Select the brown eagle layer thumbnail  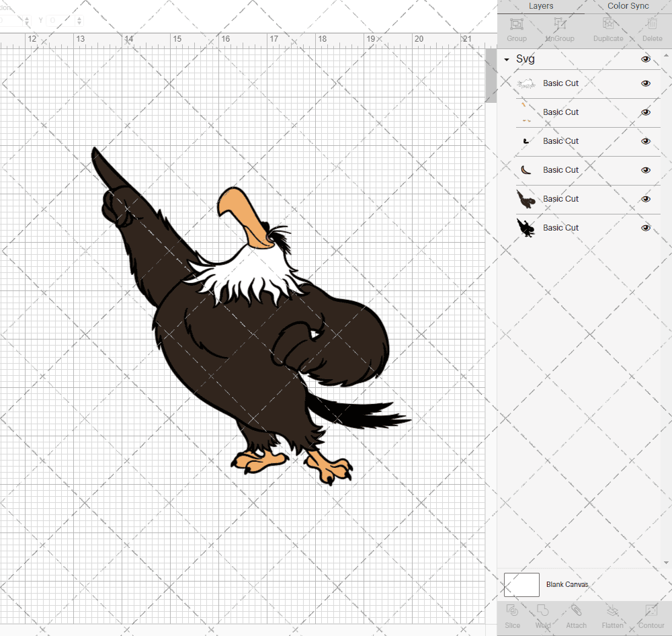526,199
